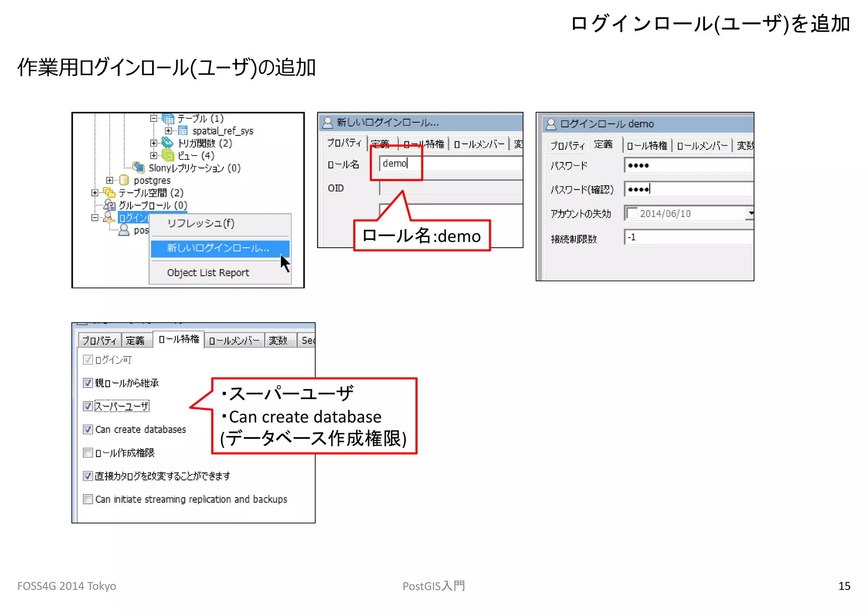Click the OID input field
The width and height of the screenshot is (868, 614).
(x=451, y=188)
